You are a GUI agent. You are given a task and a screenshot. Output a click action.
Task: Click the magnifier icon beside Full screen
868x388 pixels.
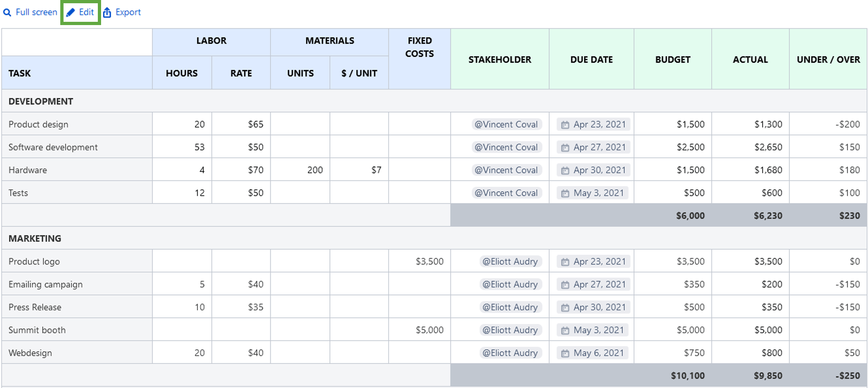(7, 12)
